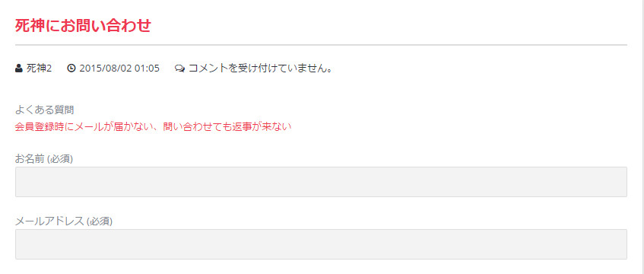The height and width of the screenshot is (274, 644).
Task: Click the comment bubble icon
Action: [x=180, y=68]
